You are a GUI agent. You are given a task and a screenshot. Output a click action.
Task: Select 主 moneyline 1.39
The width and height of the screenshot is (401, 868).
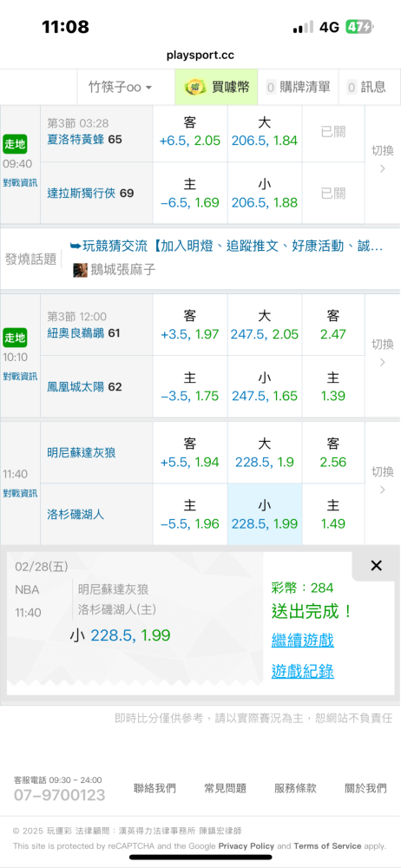coord(333,386)
